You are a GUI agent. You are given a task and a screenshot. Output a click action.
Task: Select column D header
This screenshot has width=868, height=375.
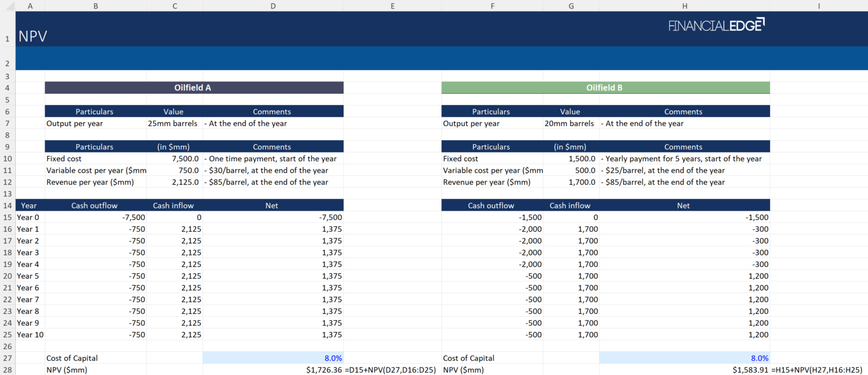point(273,6)
